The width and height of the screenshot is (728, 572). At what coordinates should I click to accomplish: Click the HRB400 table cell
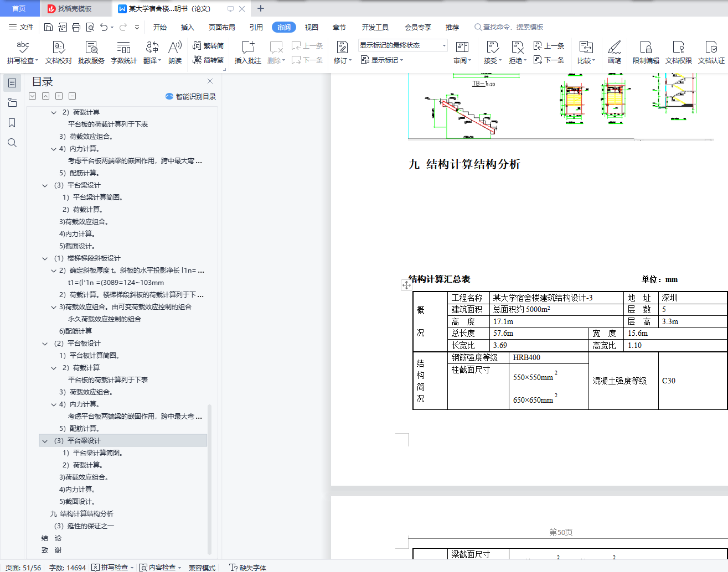click(x=549, y=357)
